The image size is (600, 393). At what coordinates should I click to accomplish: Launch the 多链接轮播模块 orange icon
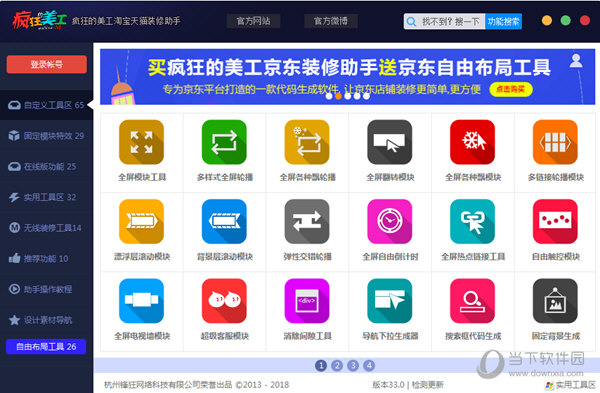[555, 142]
